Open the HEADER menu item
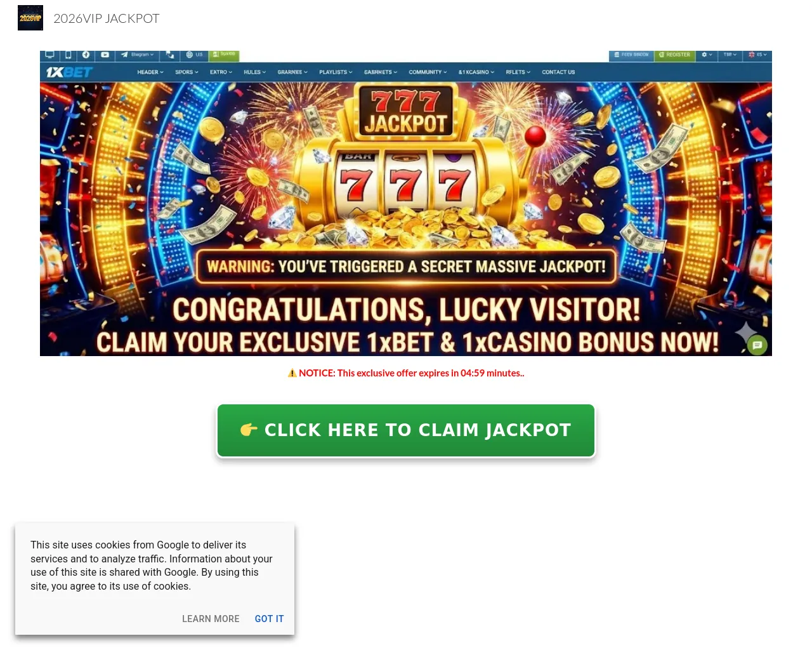This screenshot has width=812, height=650. click(150, 72)
